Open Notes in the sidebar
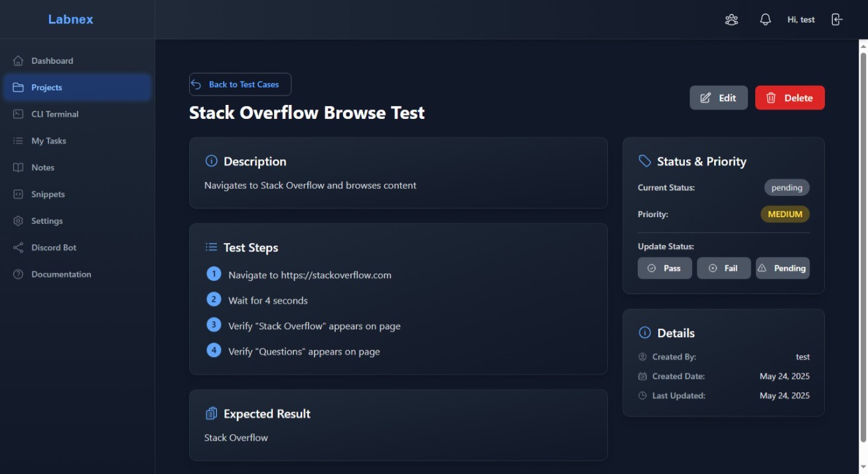Viewport: 868px width, 474px height. [x=77, y=167]
